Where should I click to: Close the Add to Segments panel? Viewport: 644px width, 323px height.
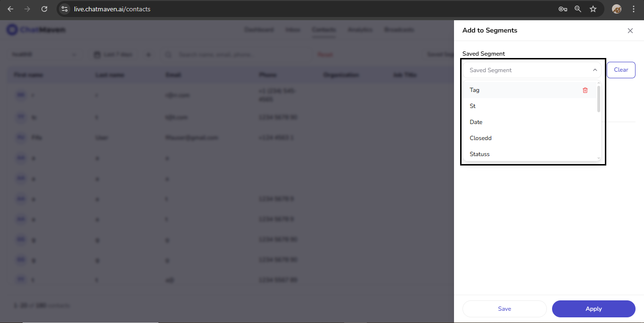[x=630, y=30]
